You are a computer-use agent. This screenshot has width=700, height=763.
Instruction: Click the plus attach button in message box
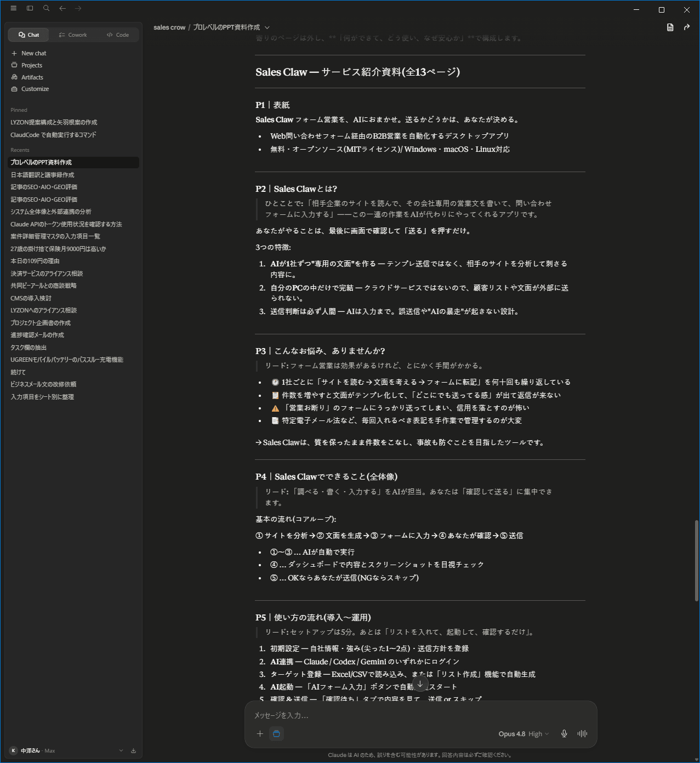[x=260, y=733]
